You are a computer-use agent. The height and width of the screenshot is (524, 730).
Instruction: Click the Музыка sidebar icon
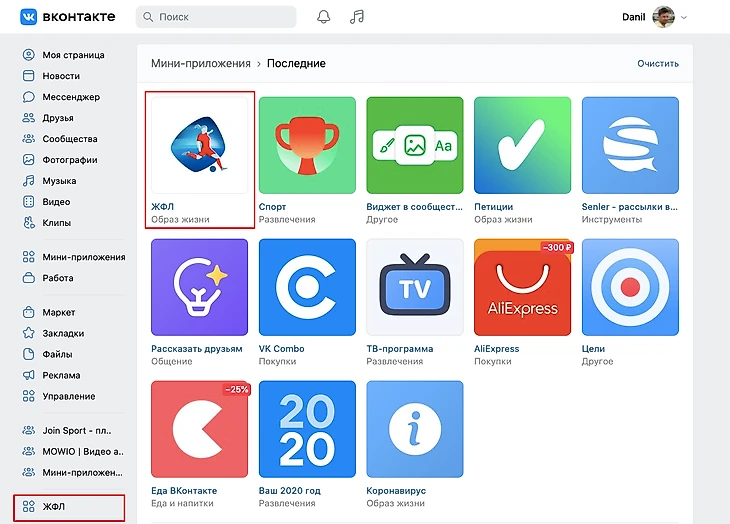click(x=28, y=181)
